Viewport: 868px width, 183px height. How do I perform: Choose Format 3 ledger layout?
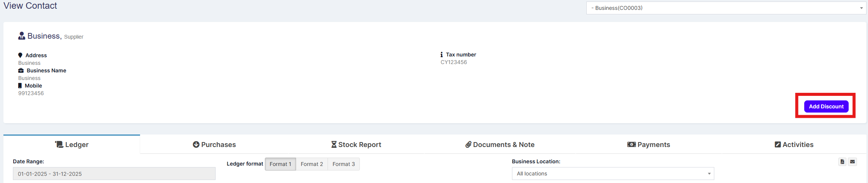343,164
